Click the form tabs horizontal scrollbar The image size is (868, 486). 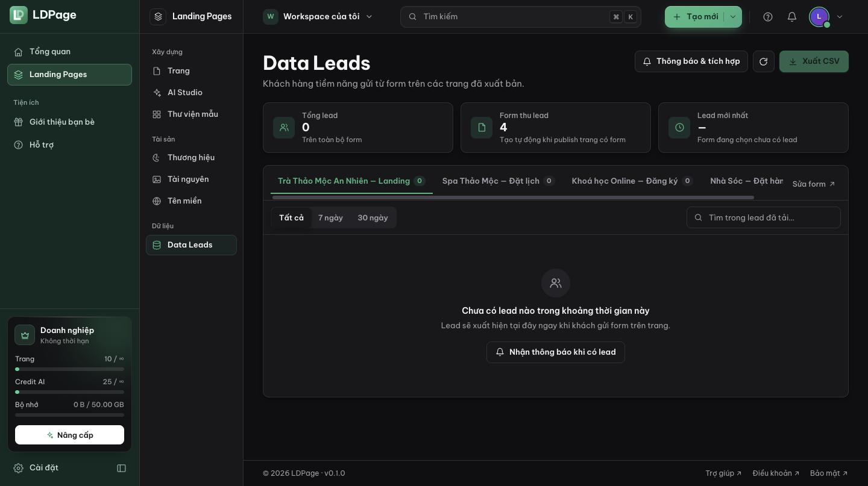[x=513, y=198]
